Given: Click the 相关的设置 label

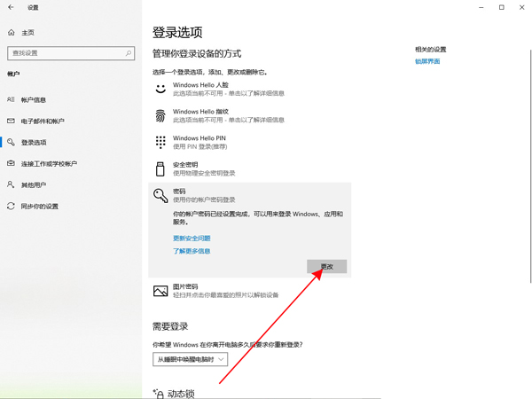Looking at the screenshot, I should pos(431,50).
